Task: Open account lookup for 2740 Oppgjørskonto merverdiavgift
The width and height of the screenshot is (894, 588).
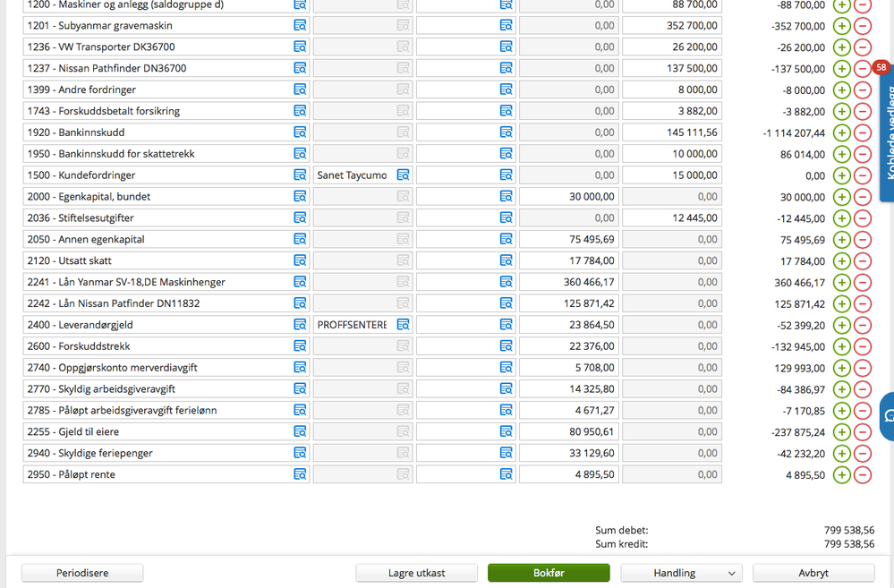Action: click(x=299, y=367)
